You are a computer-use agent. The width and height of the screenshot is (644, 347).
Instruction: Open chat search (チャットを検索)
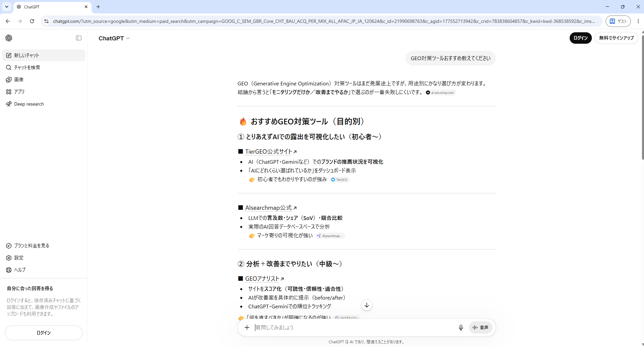click(x=44, y=68)
